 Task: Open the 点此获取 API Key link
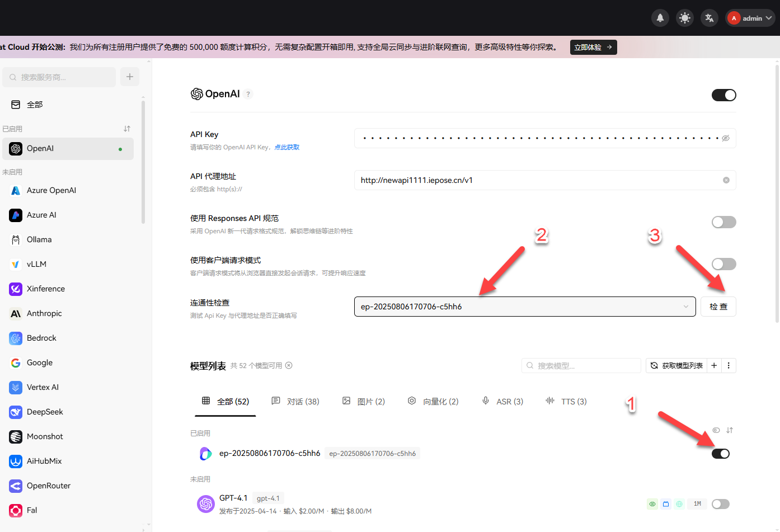287,147
